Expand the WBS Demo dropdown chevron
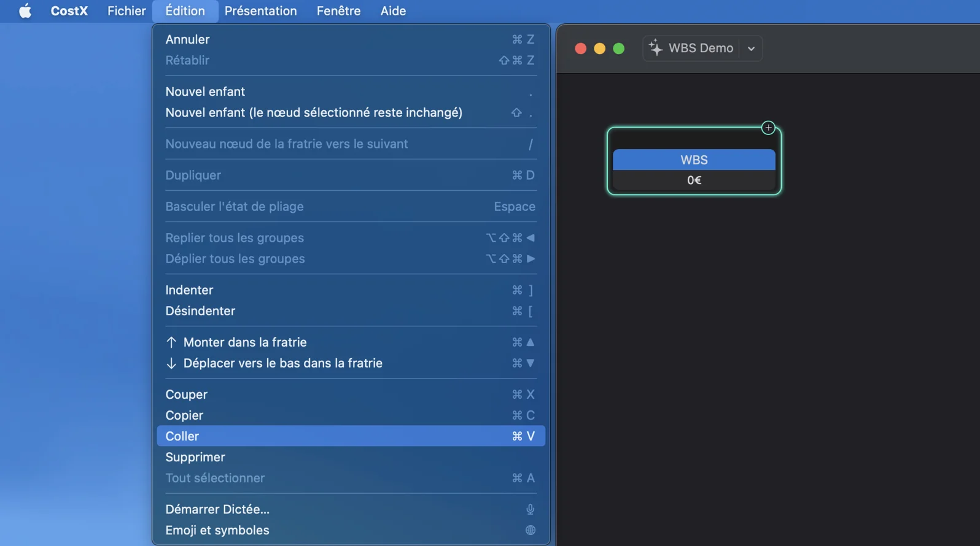980x546 pixels. 750,48
